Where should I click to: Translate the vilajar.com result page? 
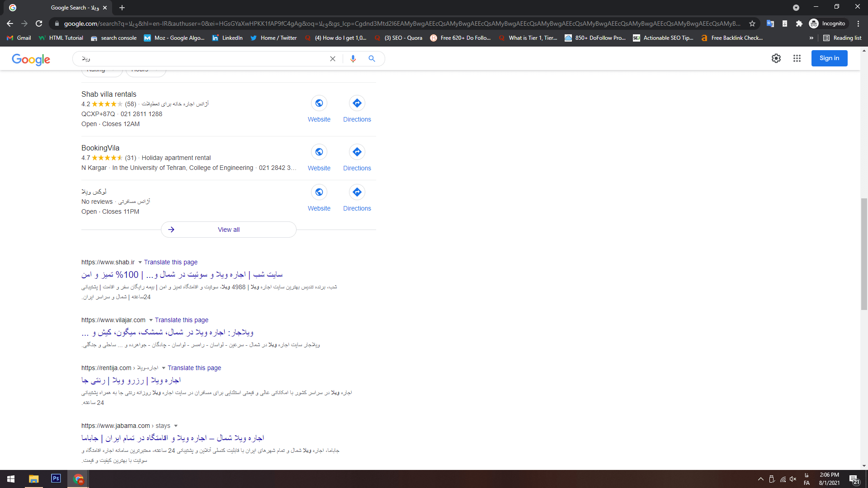click(x=181, y=320)
